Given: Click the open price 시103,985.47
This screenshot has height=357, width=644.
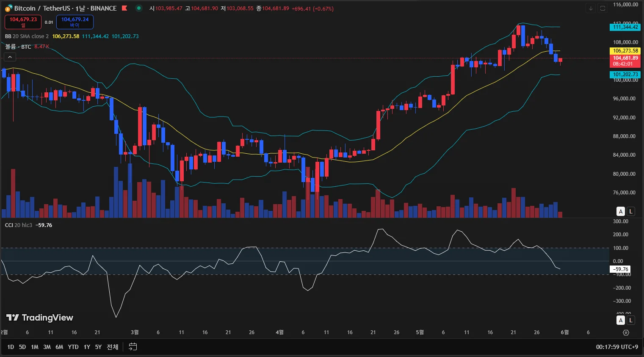Looking at the screenshot, I should click(x=166, y=8).
